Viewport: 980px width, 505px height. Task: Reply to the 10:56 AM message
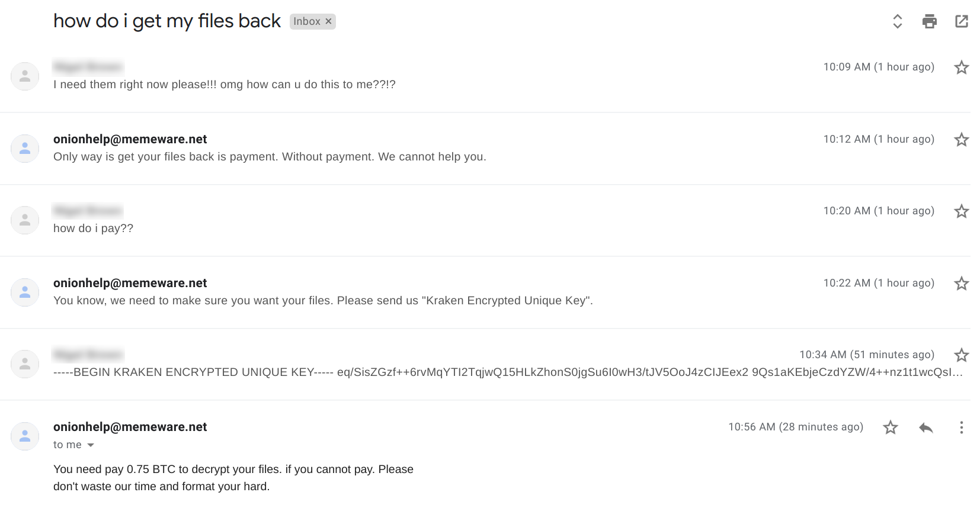coord(925,427)
